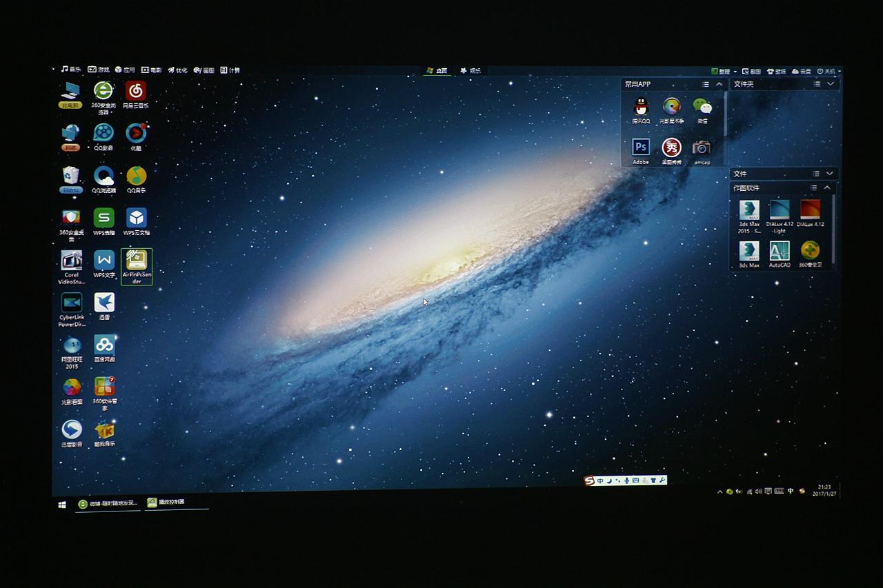This screenshot has width=883, height=588.
Task: Open the WPS文字 blue W icon
Action: [x=104, y=265]
